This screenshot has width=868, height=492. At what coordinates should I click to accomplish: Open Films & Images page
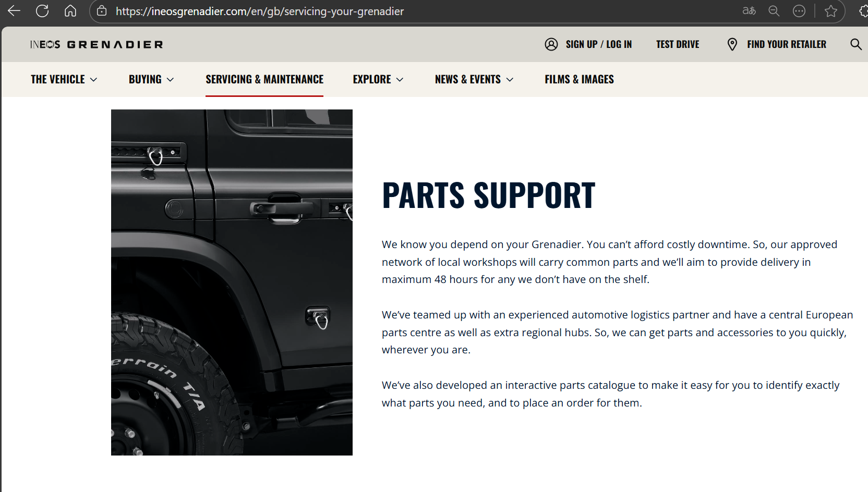[x=580, y=79]
